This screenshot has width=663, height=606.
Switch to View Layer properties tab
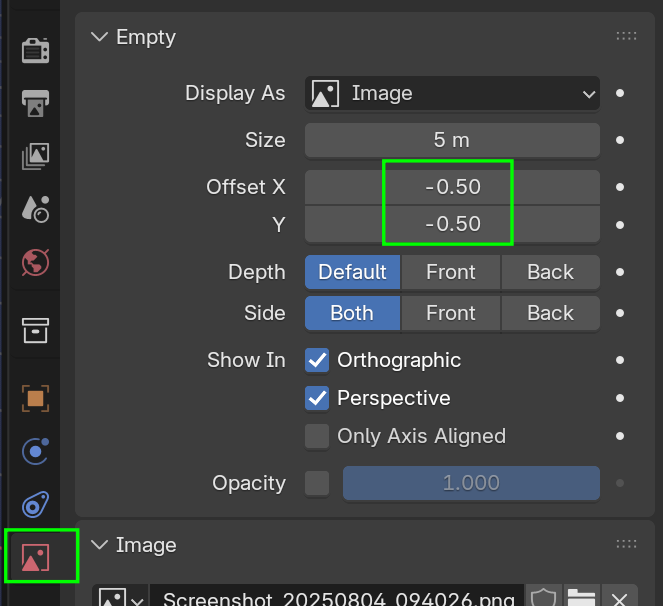tap(36, 155)
